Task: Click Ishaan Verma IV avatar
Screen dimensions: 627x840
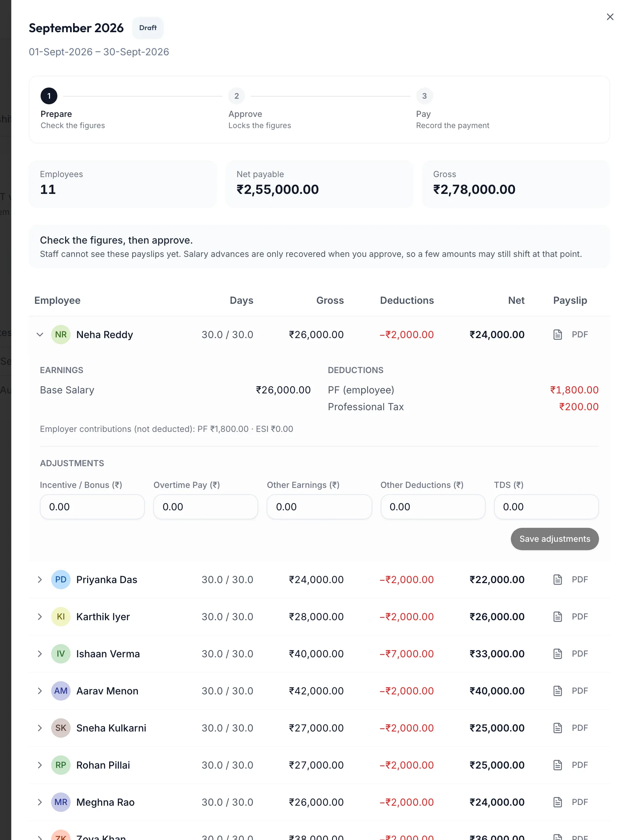Action: [61, 654]
